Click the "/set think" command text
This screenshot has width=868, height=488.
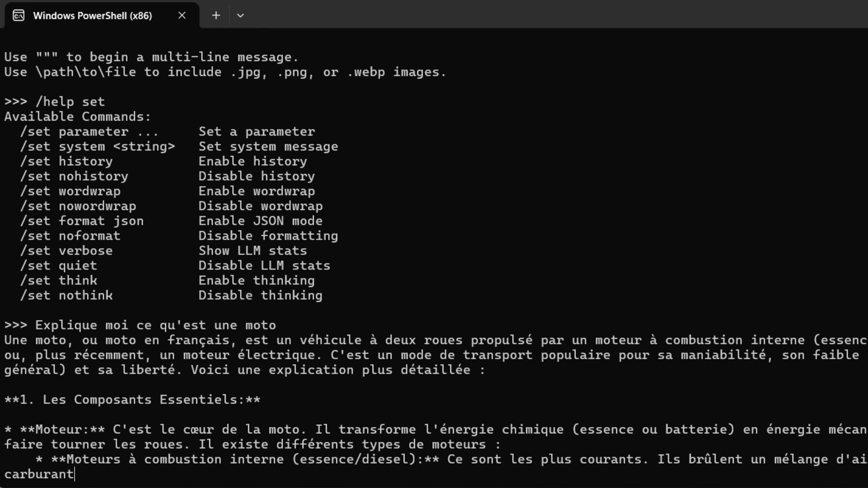58,281
